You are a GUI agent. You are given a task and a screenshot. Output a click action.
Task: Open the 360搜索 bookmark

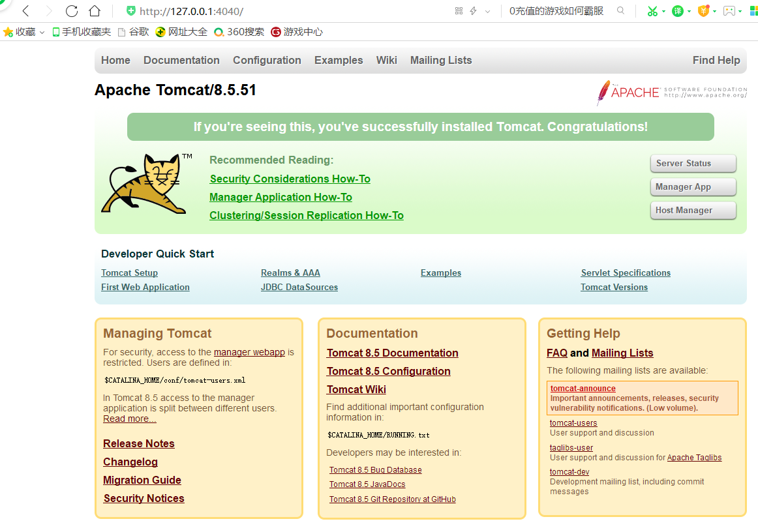coord(239,32)
